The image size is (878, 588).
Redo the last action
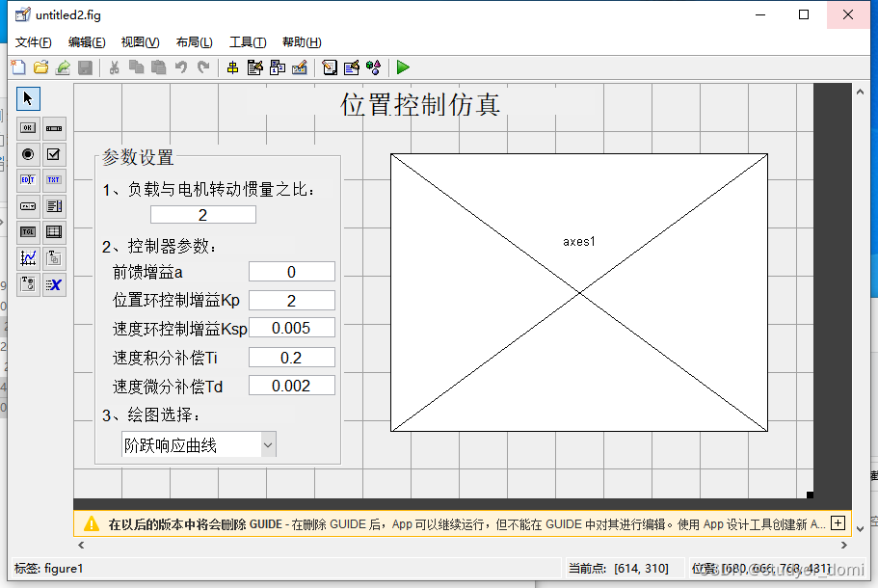pos(203,67)
